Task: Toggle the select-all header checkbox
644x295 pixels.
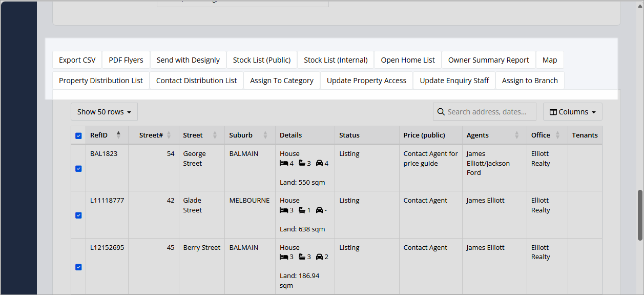Action: (x=78, y=136)
